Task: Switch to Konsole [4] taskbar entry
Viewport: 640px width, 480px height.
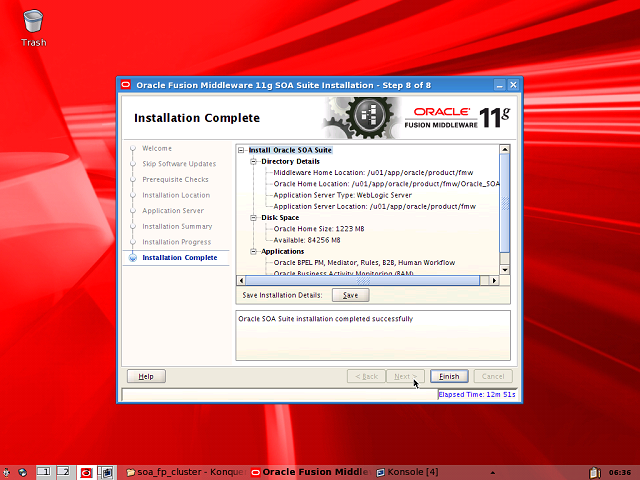Action: [407, 472]
